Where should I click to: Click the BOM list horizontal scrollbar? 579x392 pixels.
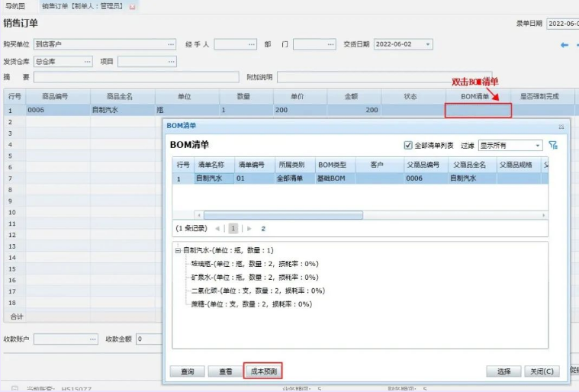click(282, 215)
